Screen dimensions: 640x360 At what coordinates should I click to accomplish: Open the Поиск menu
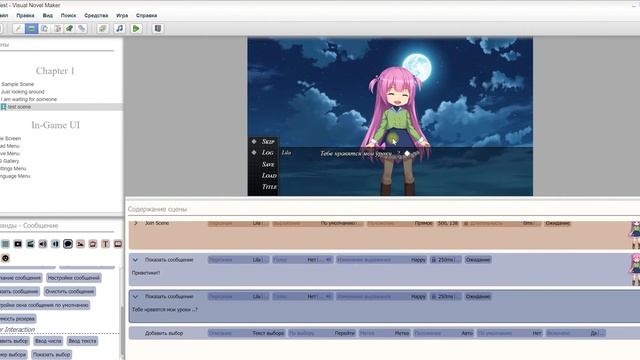(69, 16)
